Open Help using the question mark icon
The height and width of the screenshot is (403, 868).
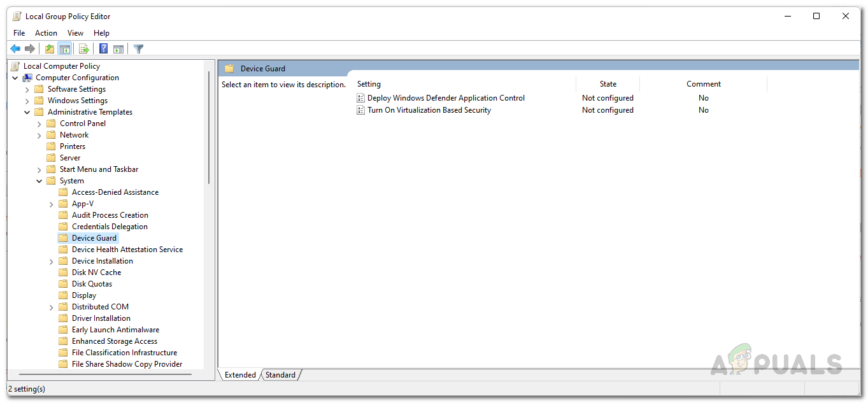pyautogui.click(x=103, y=48)
